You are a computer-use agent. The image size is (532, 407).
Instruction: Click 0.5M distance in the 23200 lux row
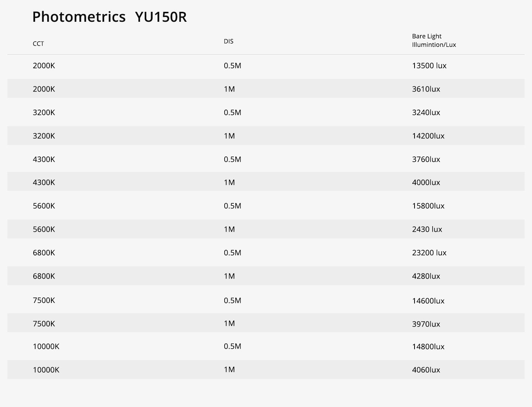tap(232, 253)
